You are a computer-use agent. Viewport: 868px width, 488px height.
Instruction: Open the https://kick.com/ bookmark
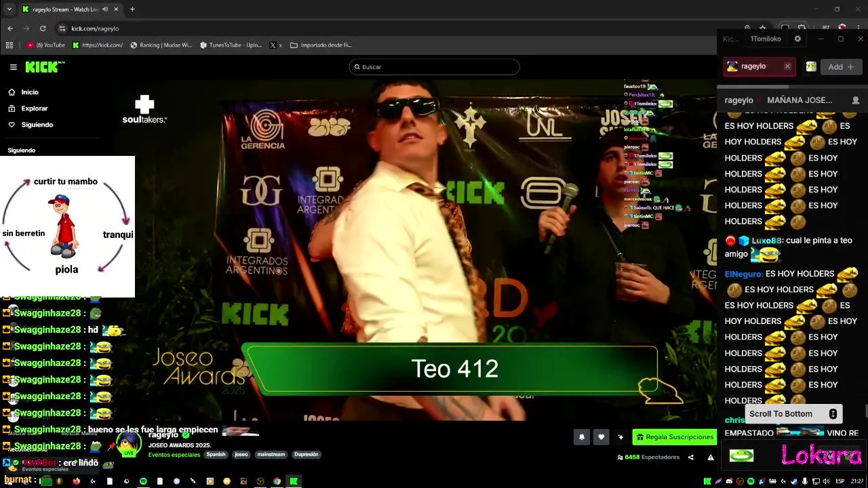98,45
